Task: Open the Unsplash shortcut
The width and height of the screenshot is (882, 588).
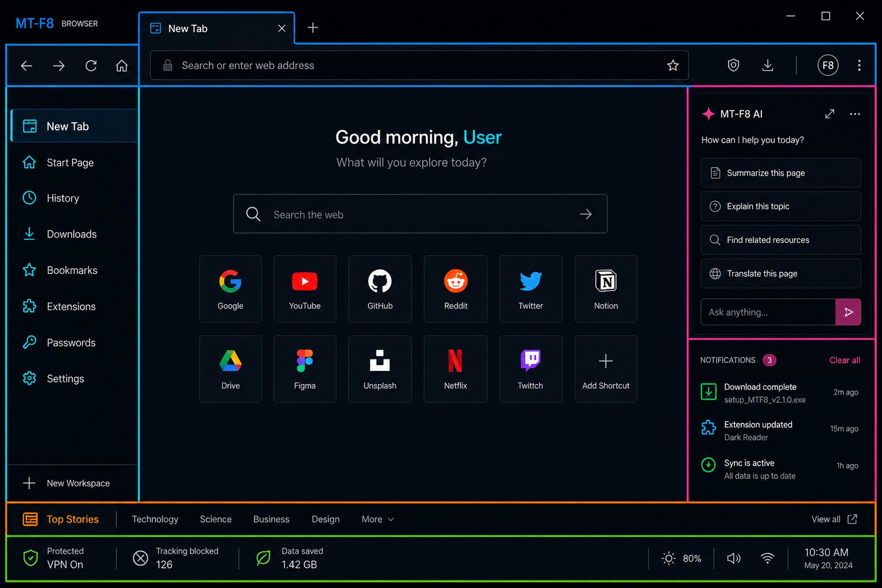Action: (380, 369)
